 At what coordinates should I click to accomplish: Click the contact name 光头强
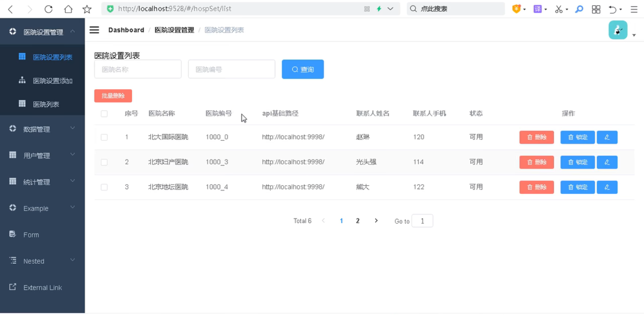pos(366,162)
